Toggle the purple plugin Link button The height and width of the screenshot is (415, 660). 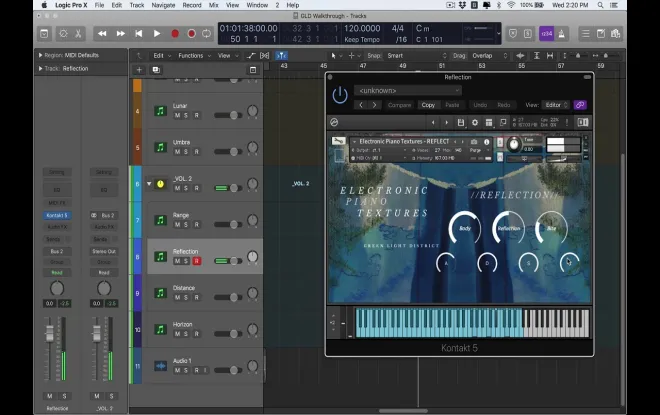580,105
